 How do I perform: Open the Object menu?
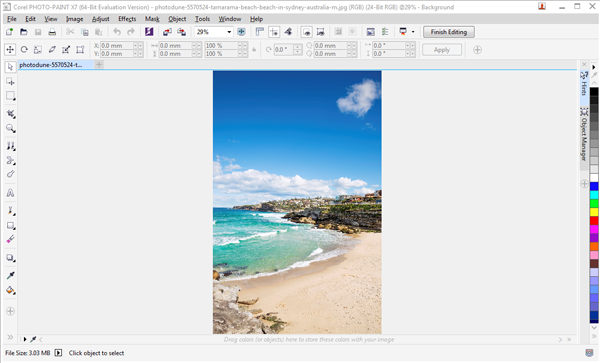(x=177, y=19)
